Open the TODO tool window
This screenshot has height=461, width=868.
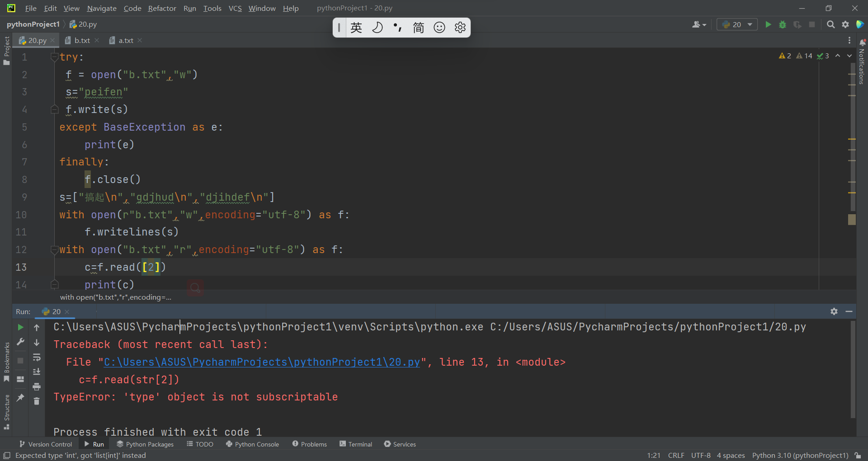pos(200,444)
